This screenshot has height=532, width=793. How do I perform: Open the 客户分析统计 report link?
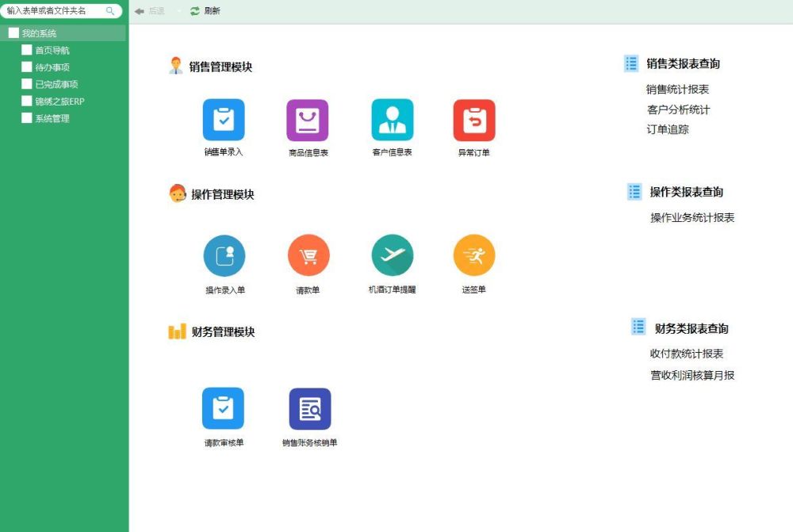679,109
